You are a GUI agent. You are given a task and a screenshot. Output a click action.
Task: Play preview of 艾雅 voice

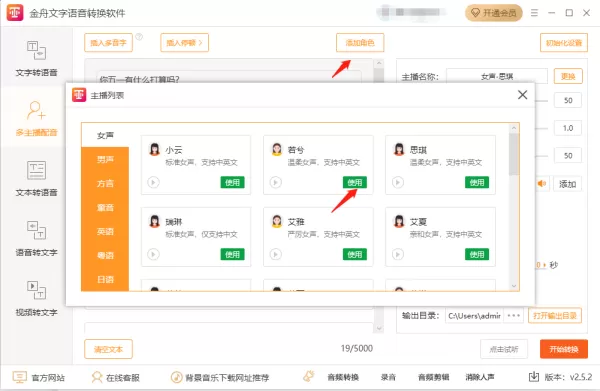click(276, 254)
